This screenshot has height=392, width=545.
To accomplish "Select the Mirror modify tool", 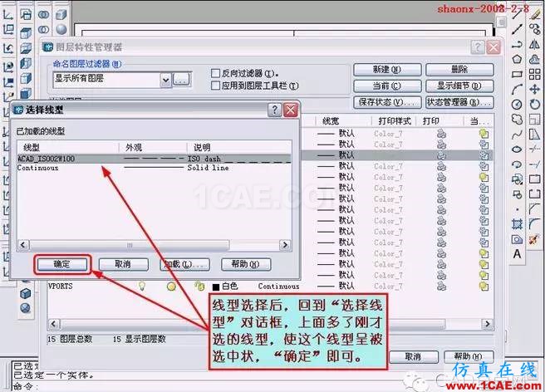I will click(535, 45).
